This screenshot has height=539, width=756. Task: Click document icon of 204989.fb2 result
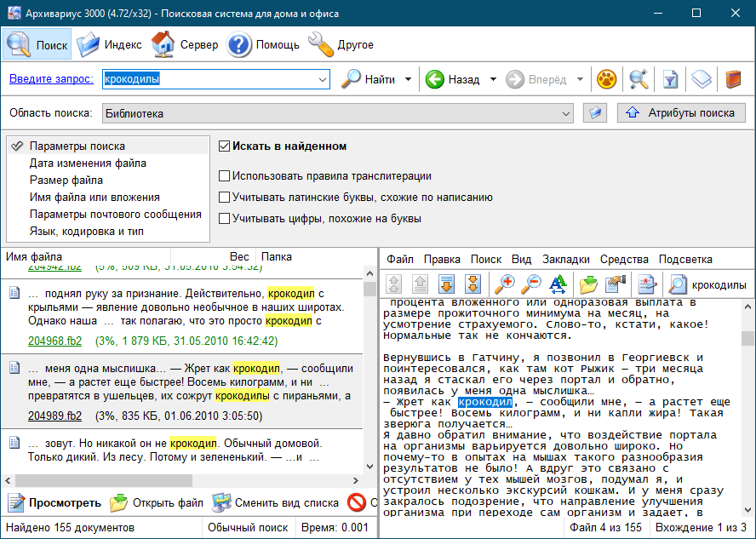click(x=14, y=369)
